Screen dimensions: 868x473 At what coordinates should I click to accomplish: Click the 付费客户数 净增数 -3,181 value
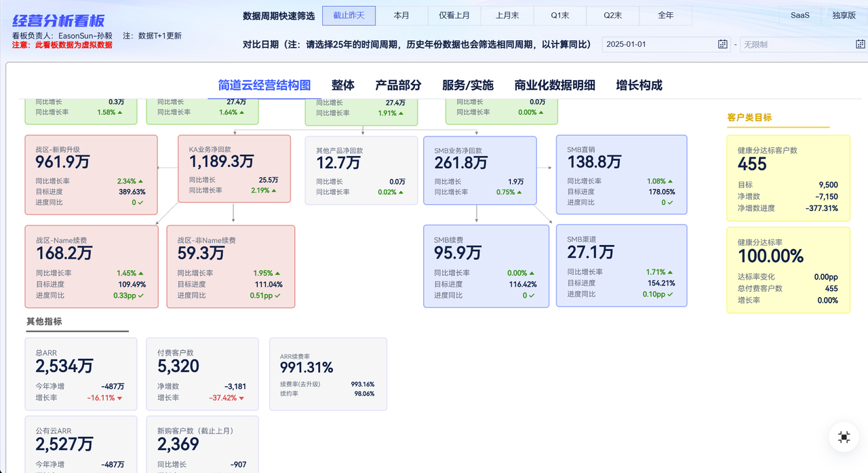235,387
